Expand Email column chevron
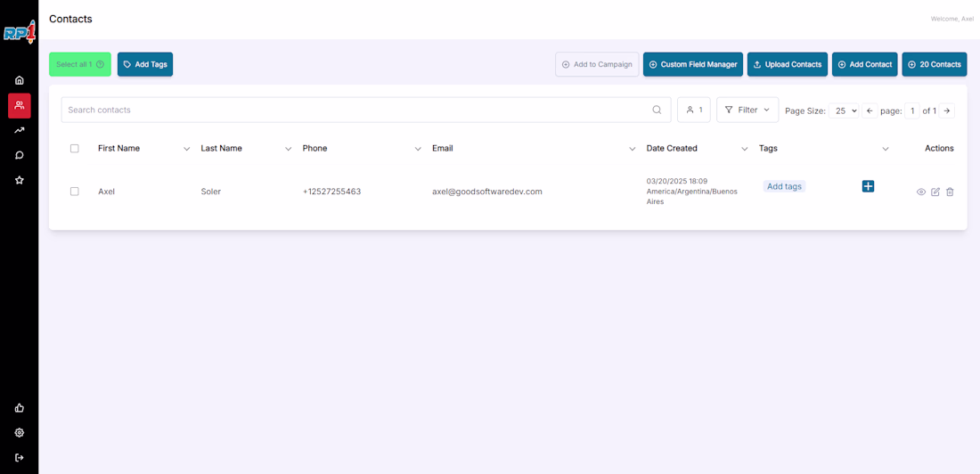The width and height of the screenshot is (980, 474). pyautogui.click(x=633, y=149)
